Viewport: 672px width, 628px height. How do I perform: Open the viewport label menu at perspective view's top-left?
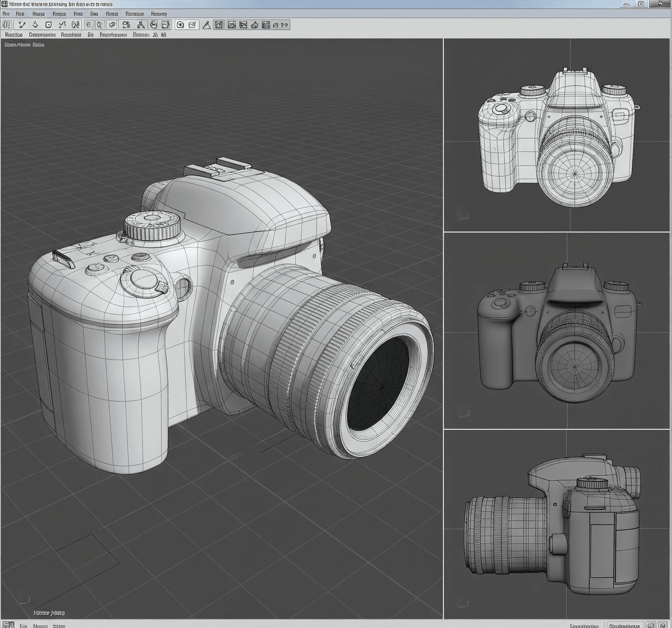[24, 45]
